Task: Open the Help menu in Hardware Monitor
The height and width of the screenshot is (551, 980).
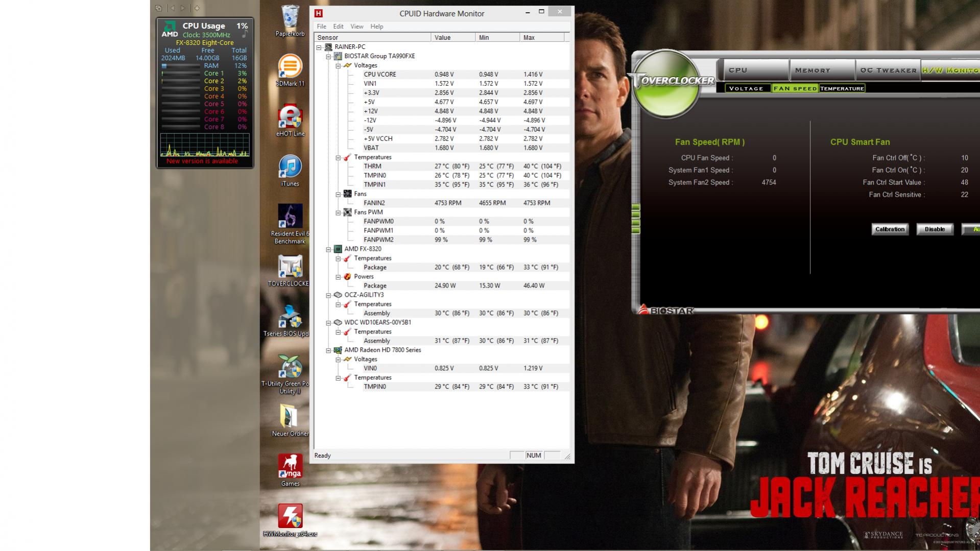Action: pyautogui.click(x=377, y=27)
